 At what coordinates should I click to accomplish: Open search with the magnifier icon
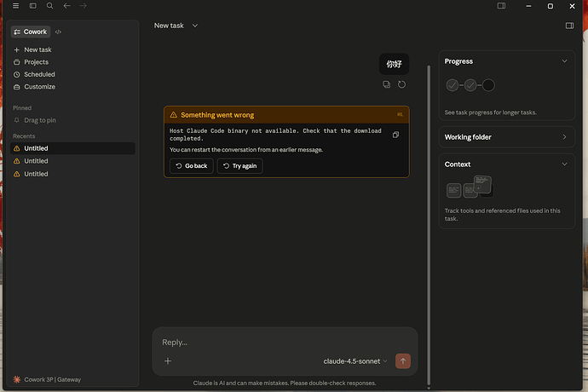point(49,6)
